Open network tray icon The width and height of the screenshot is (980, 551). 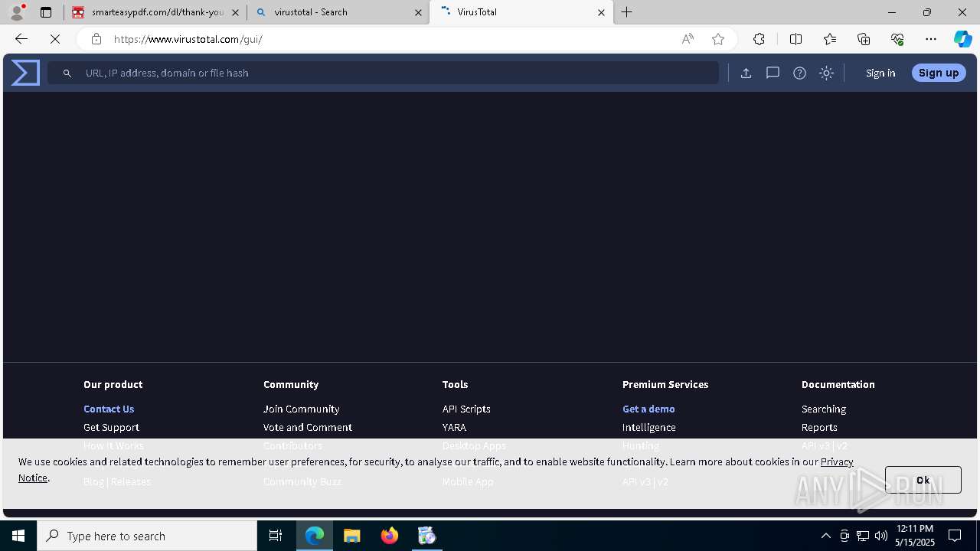pyautogui.click(x=863, y=536)
